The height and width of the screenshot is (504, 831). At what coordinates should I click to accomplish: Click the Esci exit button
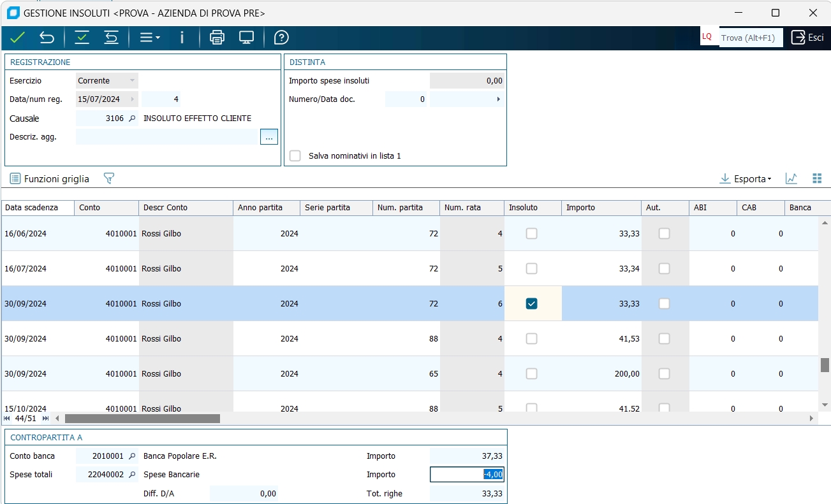point(807,38)
